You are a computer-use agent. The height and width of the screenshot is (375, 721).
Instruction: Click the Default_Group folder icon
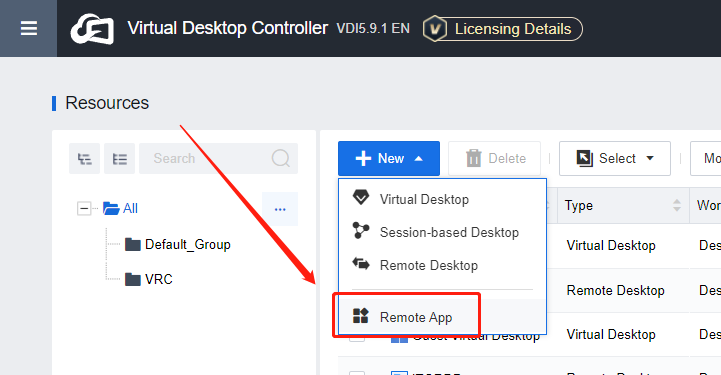coord(133,244)
